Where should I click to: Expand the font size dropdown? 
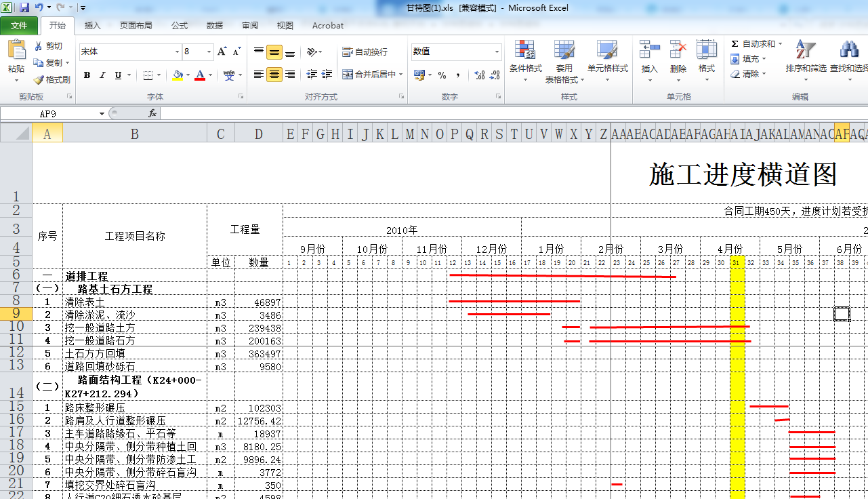pyautogui.click(x=209, y=52)
